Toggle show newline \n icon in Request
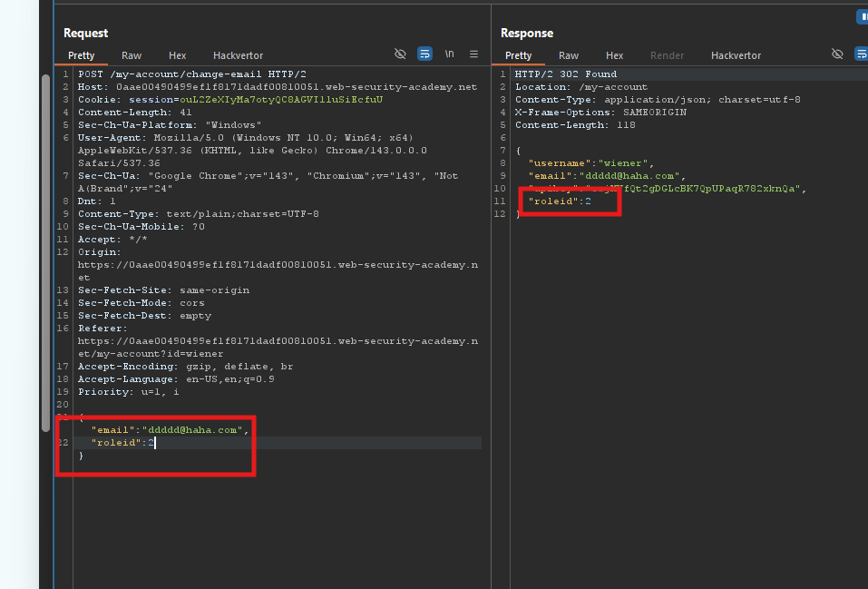868x589 pixels. tap(450, 54)
